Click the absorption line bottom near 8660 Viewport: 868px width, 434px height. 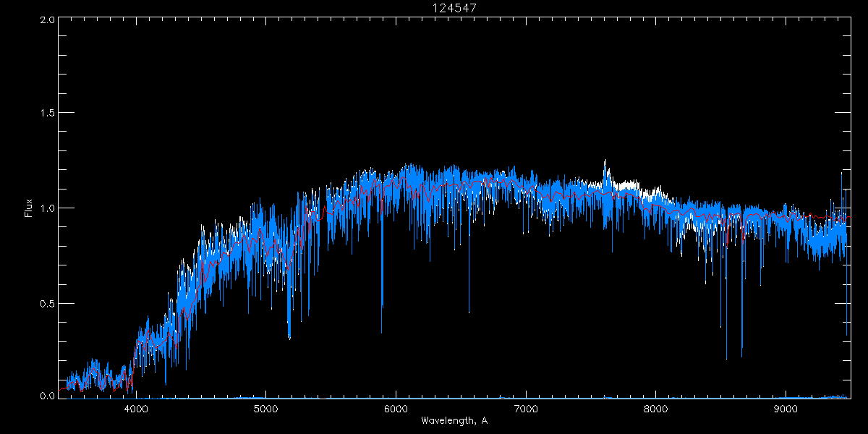pos(741,356)
